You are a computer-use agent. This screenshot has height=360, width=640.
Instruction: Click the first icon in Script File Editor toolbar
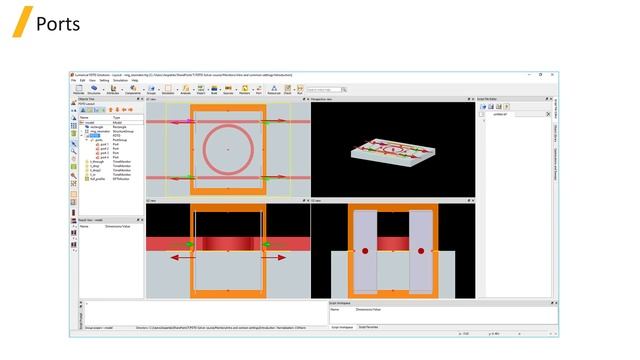(483, 107)
